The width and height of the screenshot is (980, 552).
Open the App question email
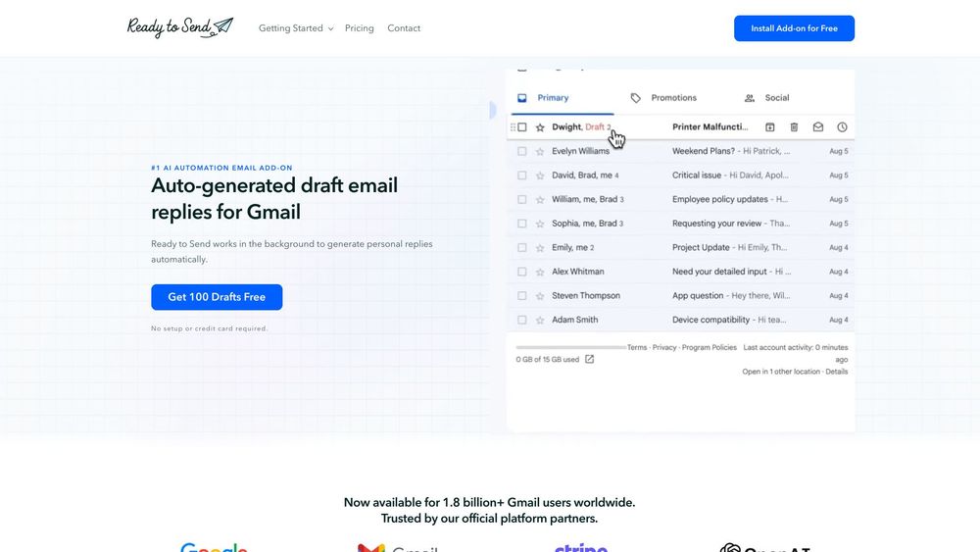(x=681, y=296)
